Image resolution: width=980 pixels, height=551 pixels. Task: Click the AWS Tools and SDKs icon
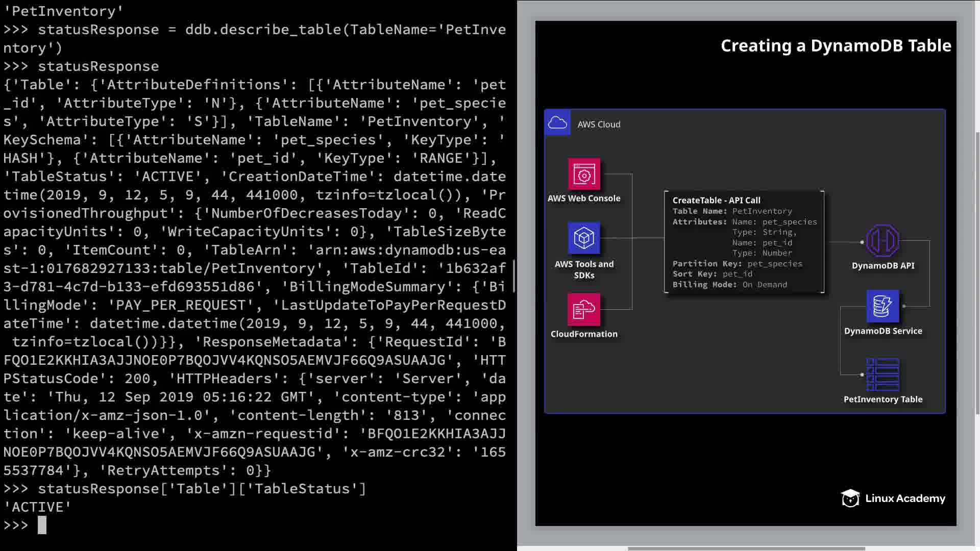584,238
